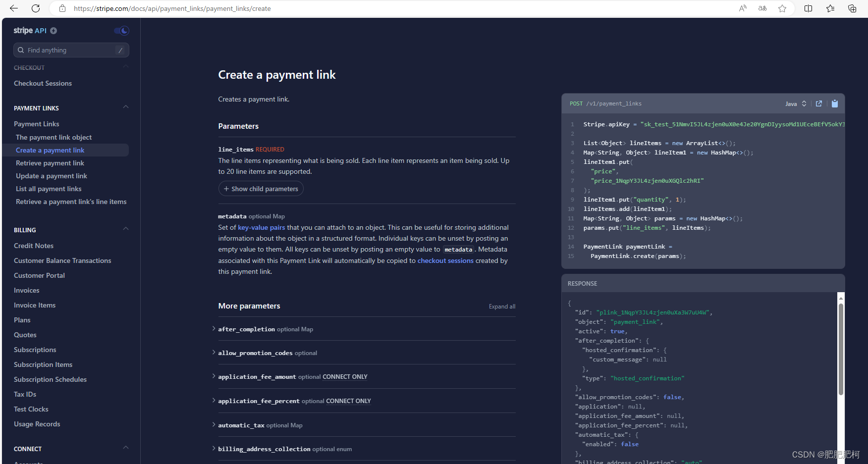
Task: Copy the code sample to clipboard
Action: [835, 103]
